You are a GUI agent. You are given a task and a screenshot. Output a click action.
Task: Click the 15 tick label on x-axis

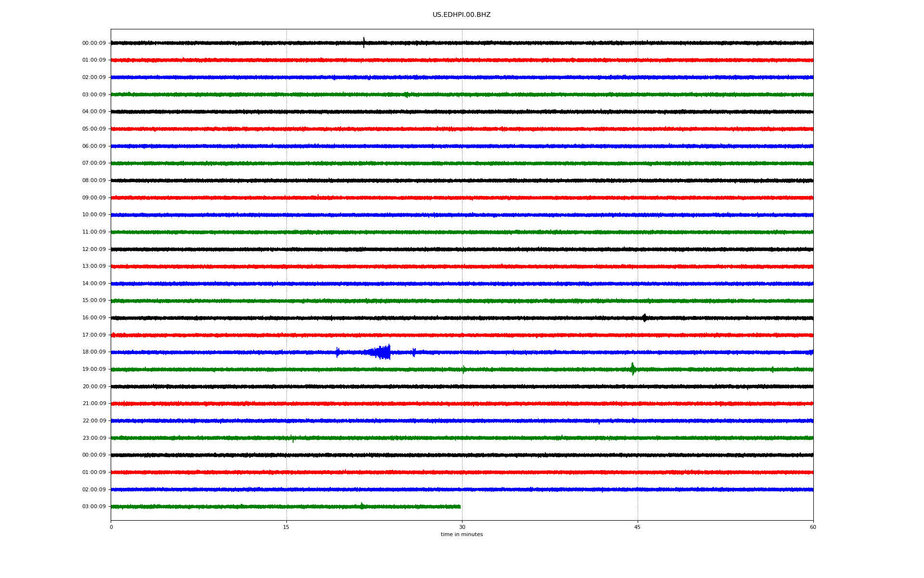(x=286, y=527)
